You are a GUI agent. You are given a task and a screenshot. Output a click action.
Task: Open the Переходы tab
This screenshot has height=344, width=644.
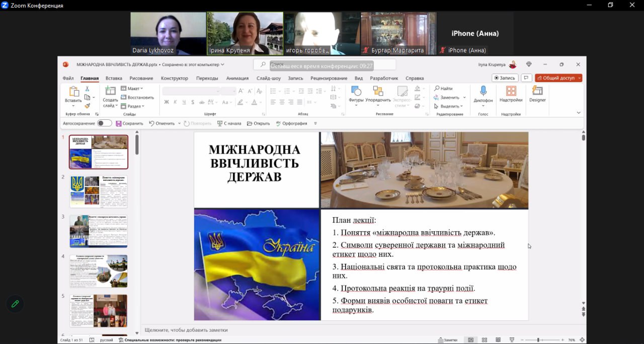coord(207,78)
